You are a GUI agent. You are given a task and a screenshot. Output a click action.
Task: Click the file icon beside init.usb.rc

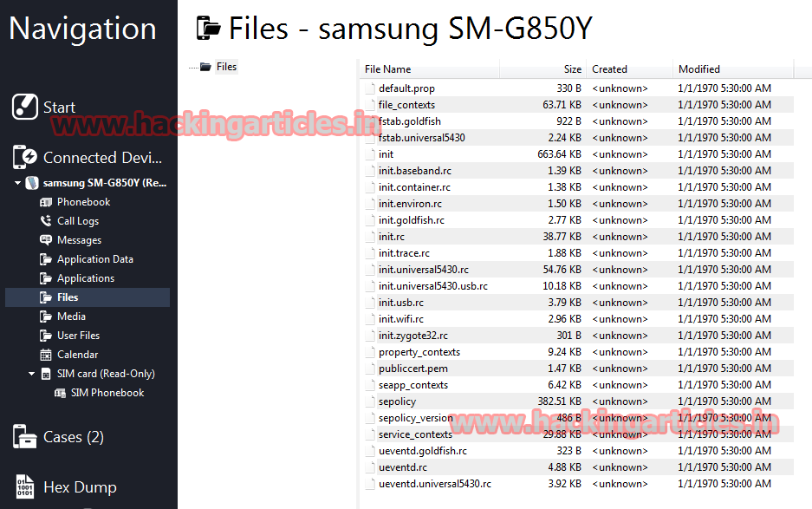coord(370,303)
